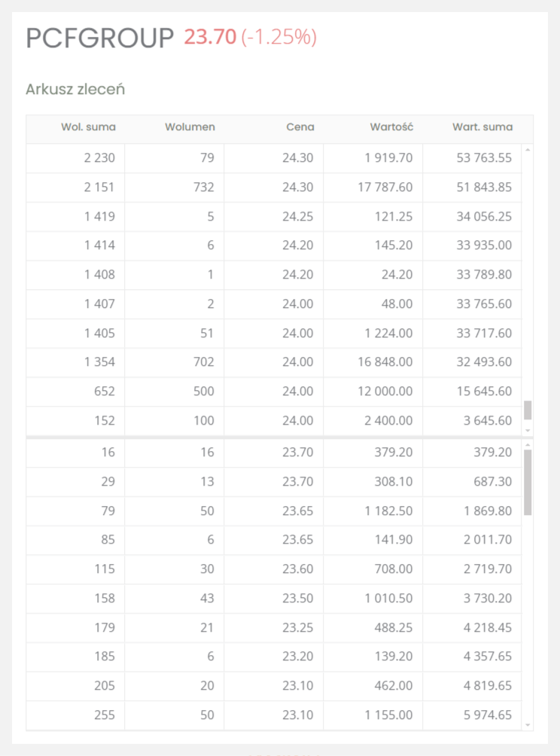Click the upper table's scroll-down arrow
560x756 pixels.
pyautogui.click(x=528, y=431)
